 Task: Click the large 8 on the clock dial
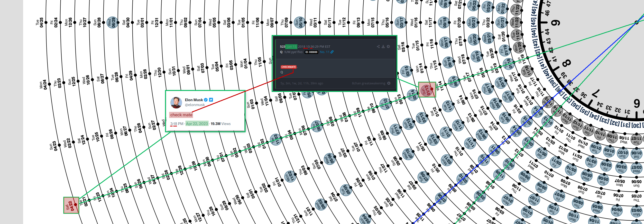click(567, 63)
